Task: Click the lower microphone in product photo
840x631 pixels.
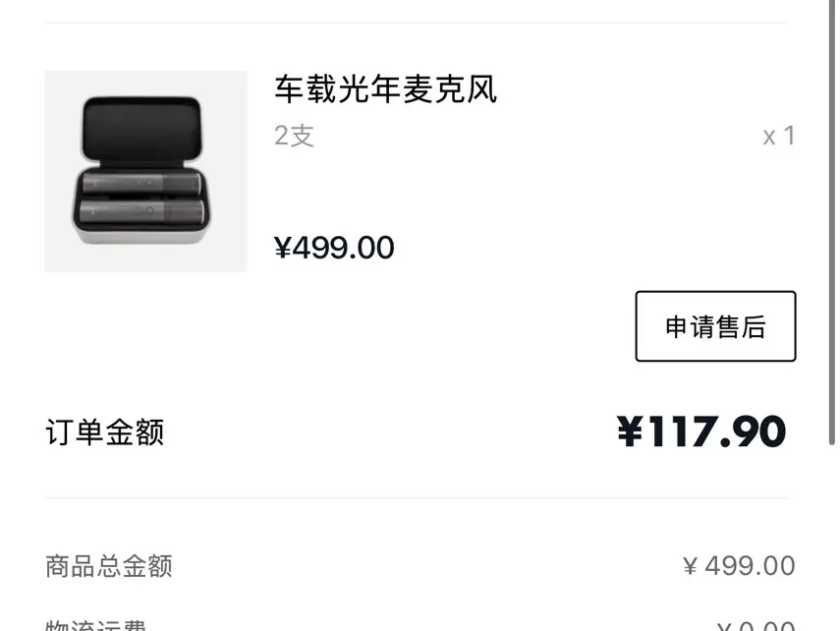Action: click(141, 211)
